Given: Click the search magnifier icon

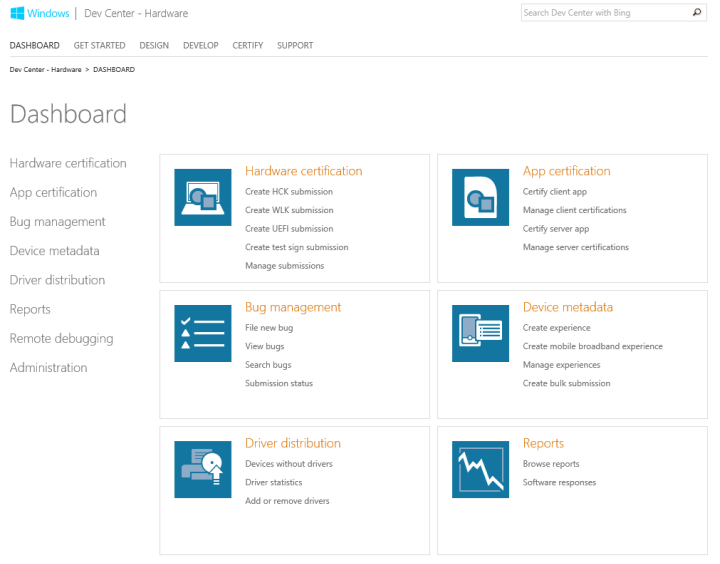Looking at the screenshot, I should [697, 13].
